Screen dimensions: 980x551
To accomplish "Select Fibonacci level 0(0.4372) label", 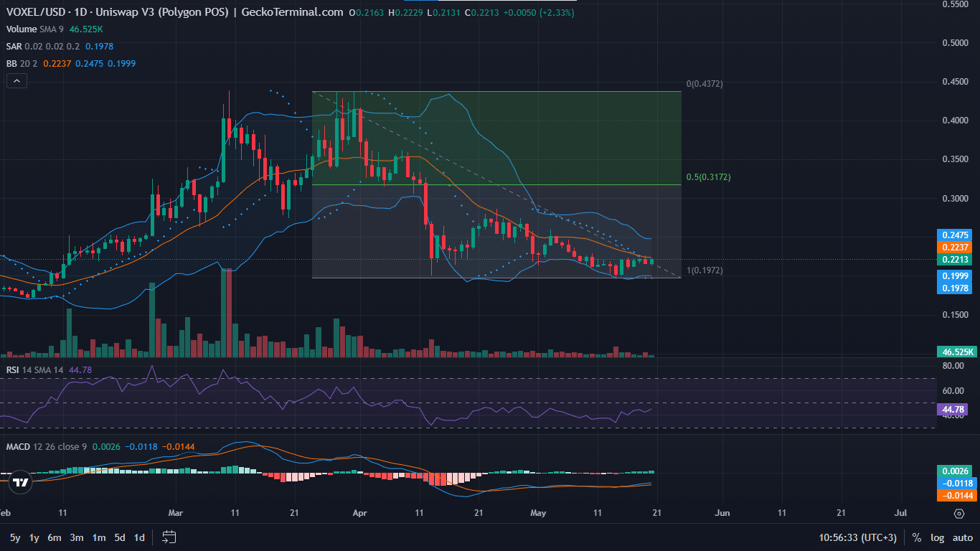I will [x=705, y=84].
